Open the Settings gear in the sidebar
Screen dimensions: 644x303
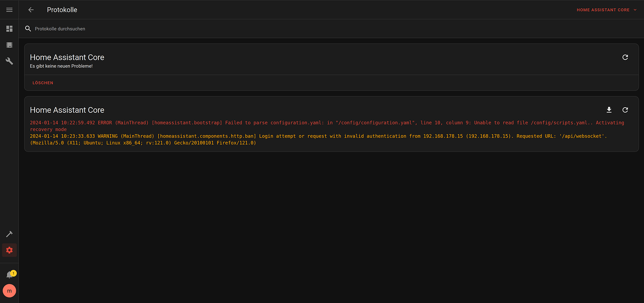click(x=9, y=250)
